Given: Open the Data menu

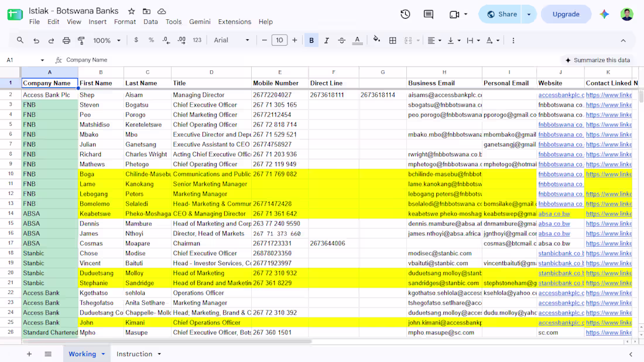Looking at the screenshot, I should coord(150,22).
